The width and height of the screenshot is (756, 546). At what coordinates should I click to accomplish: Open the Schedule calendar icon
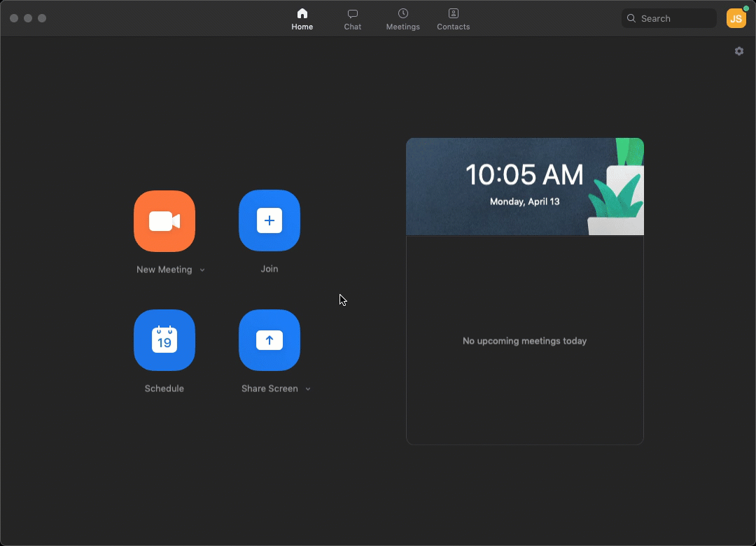tap(164, 340)
